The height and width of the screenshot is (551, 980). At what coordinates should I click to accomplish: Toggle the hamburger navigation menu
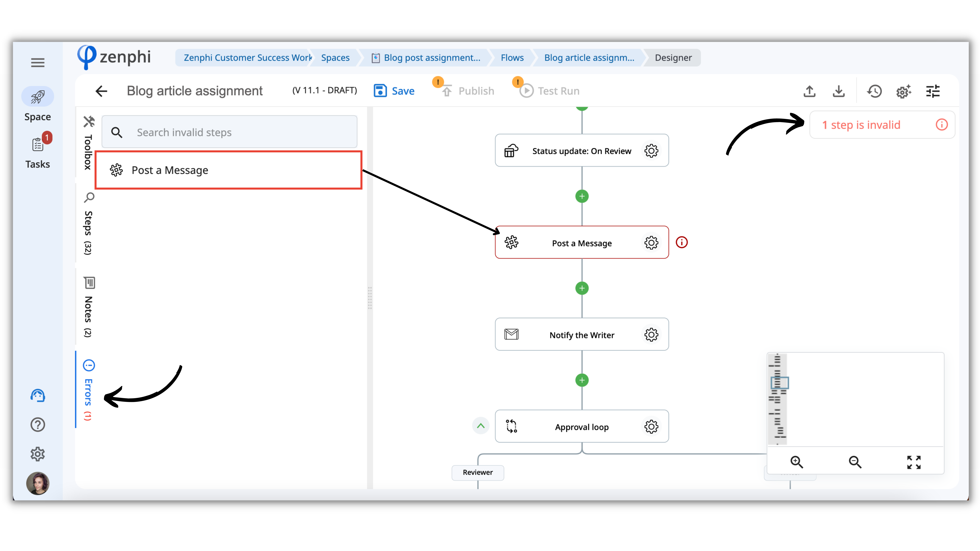click(38, 62)
